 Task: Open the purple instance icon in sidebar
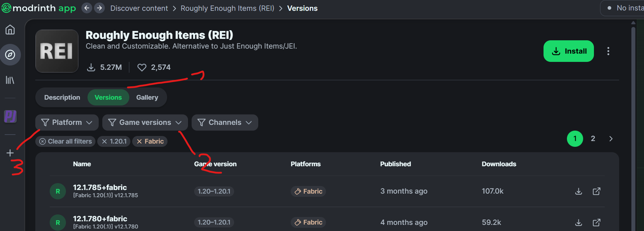tap(10, 116)
